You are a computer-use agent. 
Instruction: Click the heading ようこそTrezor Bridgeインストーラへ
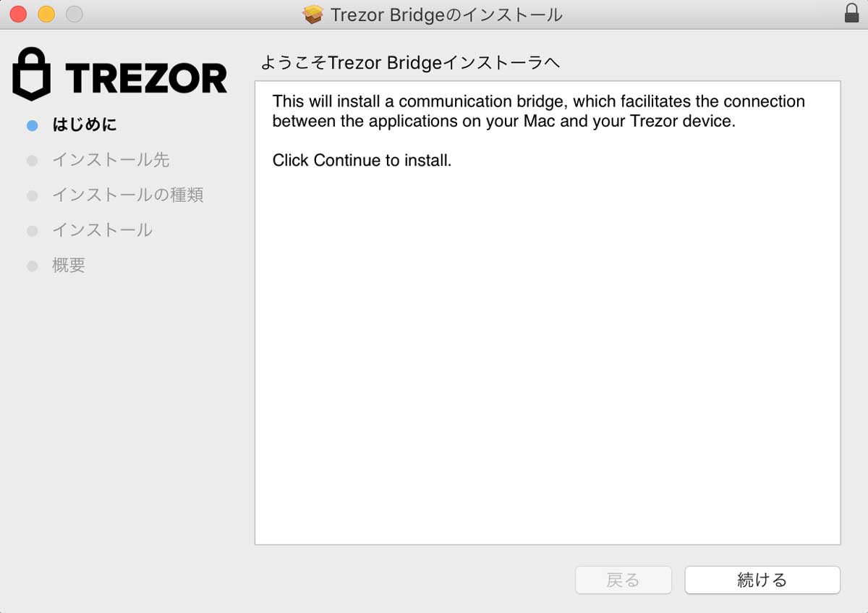(x=410, y=63)
